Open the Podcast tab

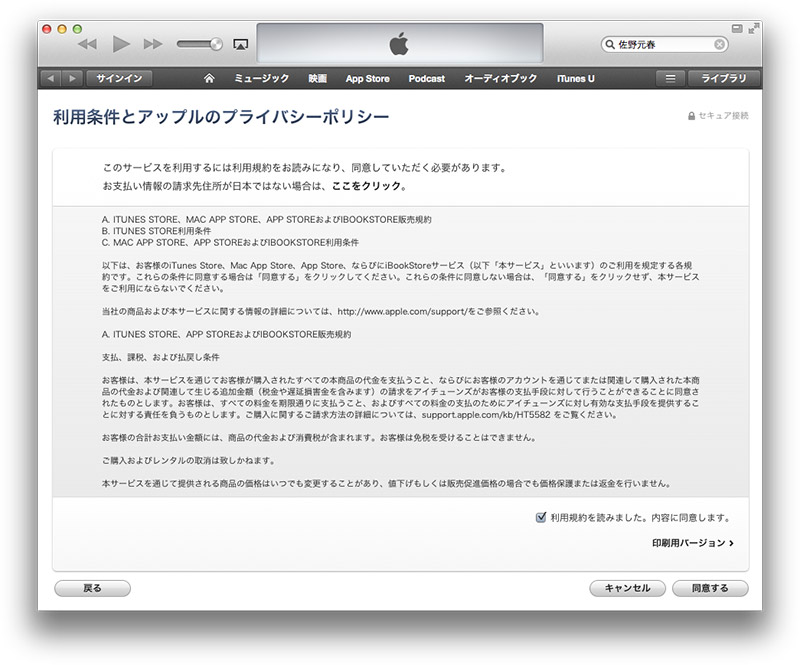(x=427, y=78)
